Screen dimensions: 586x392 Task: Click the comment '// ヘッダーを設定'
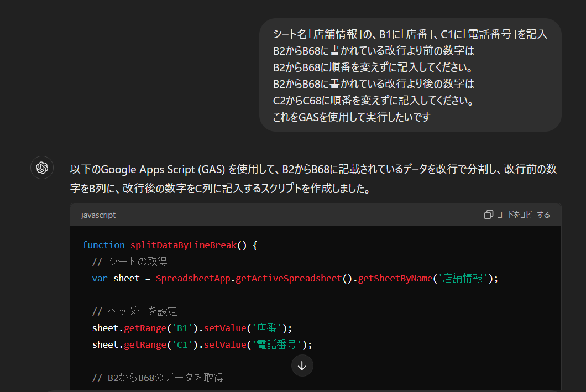pyautogui.click(x=134, y=311)
